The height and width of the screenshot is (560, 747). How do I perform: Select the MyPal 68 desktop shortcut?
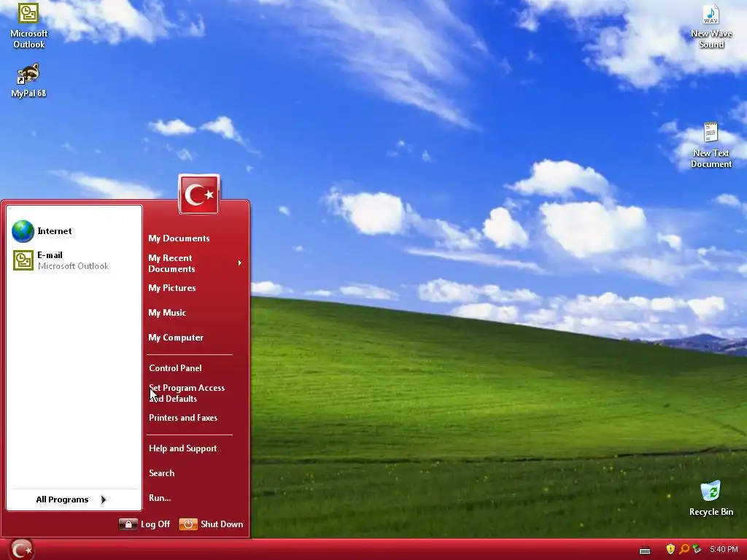coord(28,80)
